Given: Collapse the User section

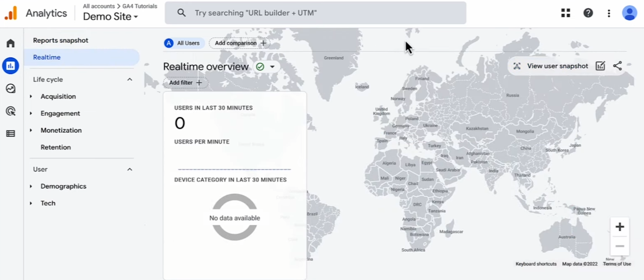Looking at the screenshot, I should pos(130,169).
